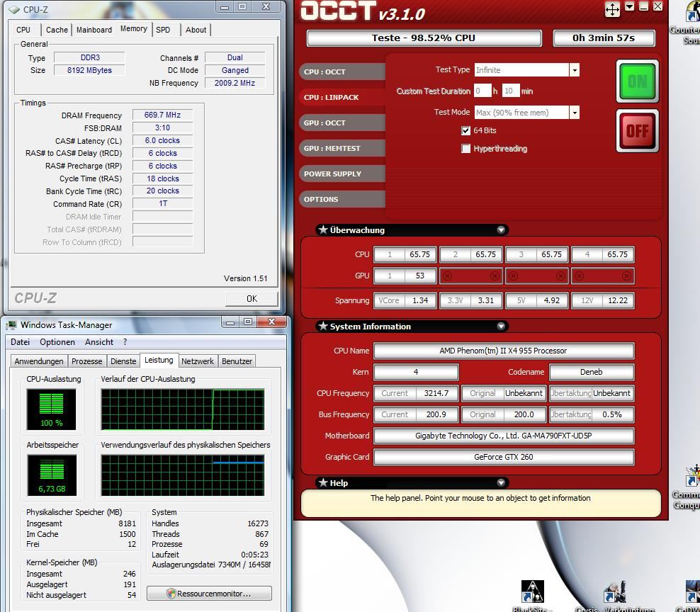The width and height of the screenshot is (700, 612).
Task: Click DRAM Frequency 669.7 MHz value
Action: point(162,115)
